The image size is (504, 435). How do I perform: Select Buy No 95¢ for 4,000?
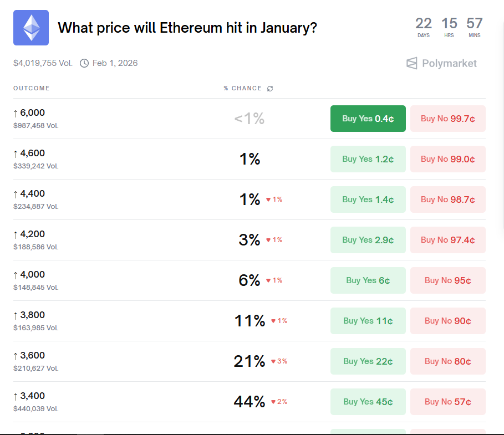(447, 280)
